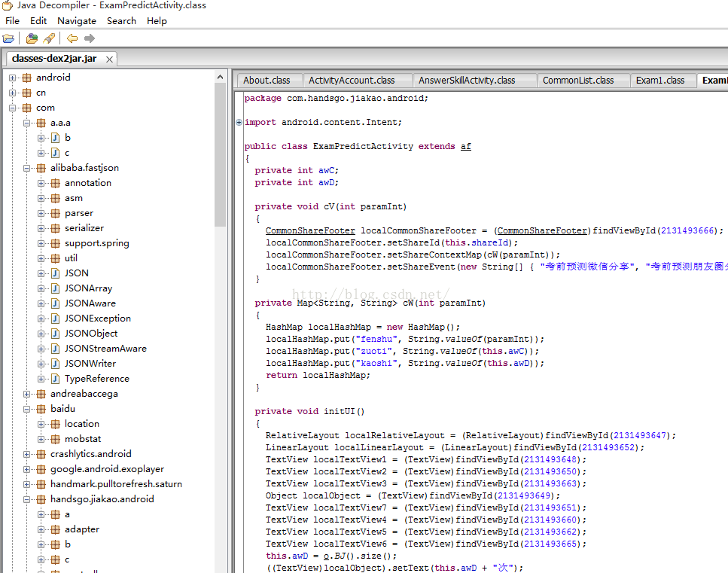Viewport: 728px width, 573px height.
Task: Click the com package icon
Action: click(x=27, y=108)
